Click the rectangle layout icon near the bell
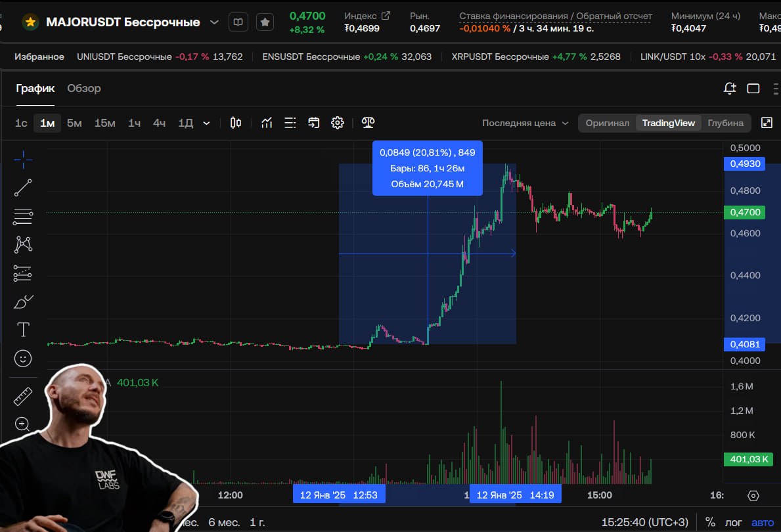 [x=753, y=88]
